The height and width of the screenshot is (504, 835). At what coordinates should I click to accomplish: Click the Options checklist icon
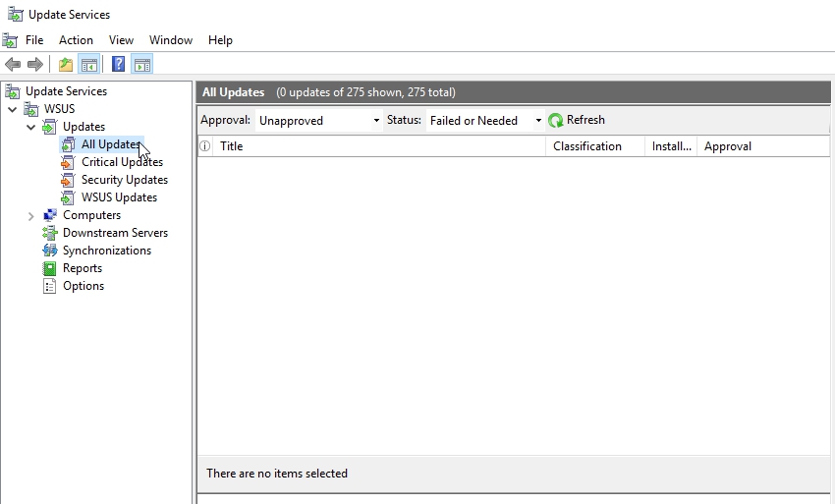[x=49, y=286]
